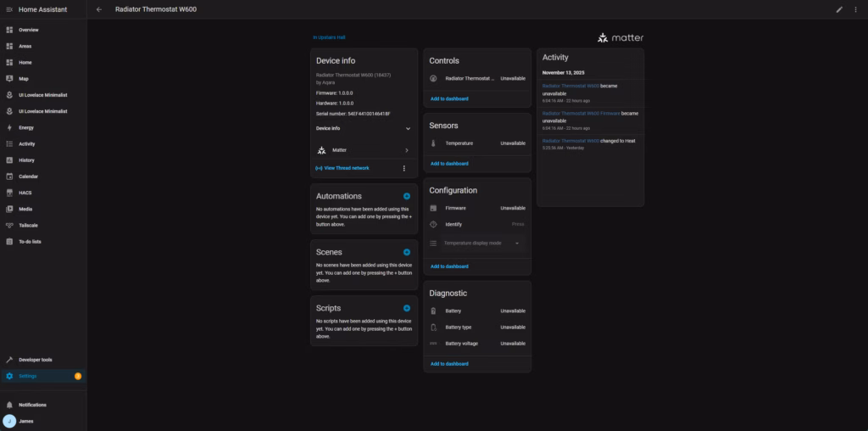Screen dimensions: 868x431
Task: Open Developer tools in sidebar
Action: point(36,360)
